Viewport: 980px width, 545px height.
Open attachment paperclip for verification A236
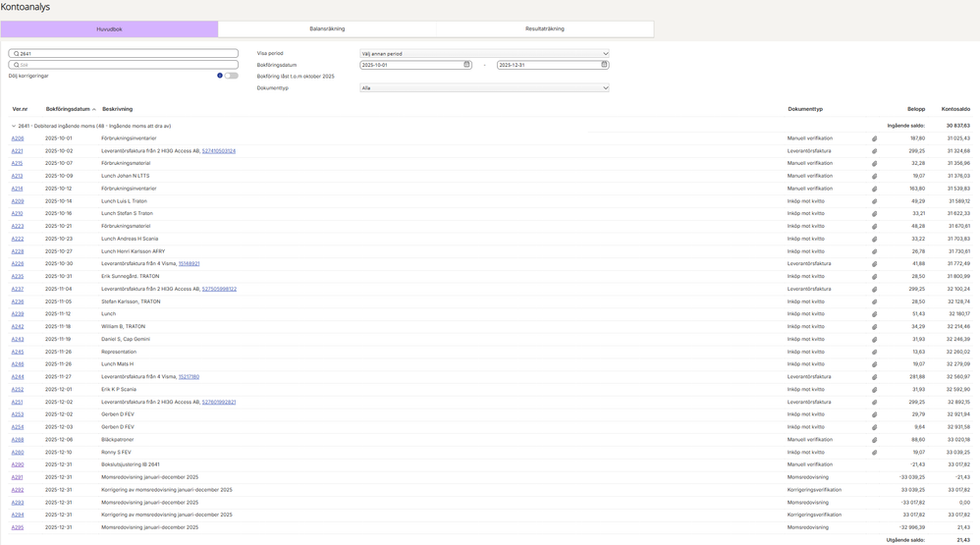[874, 301]
